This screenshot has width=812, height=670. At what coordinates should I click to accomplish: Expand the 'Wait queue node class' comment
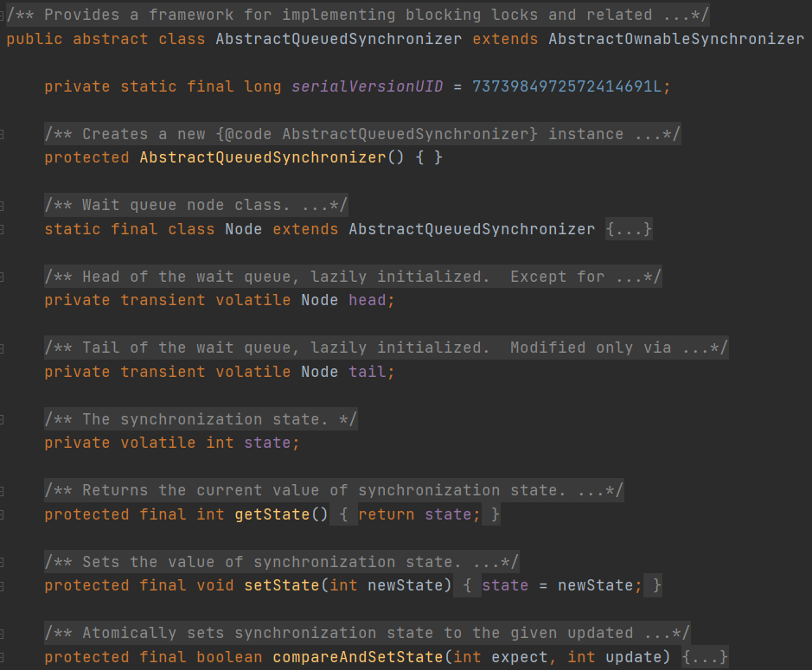(195, 205)
